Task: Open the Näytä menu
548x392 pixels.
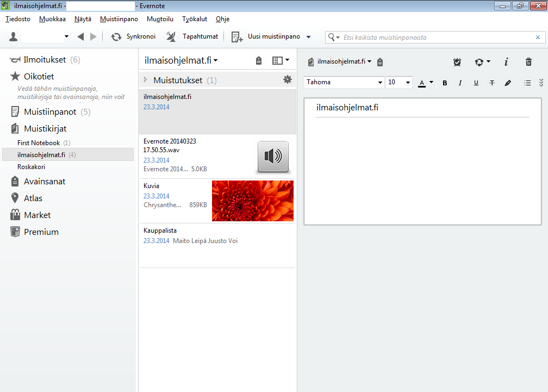Action: pyautogui.click(x=83, y=19)
